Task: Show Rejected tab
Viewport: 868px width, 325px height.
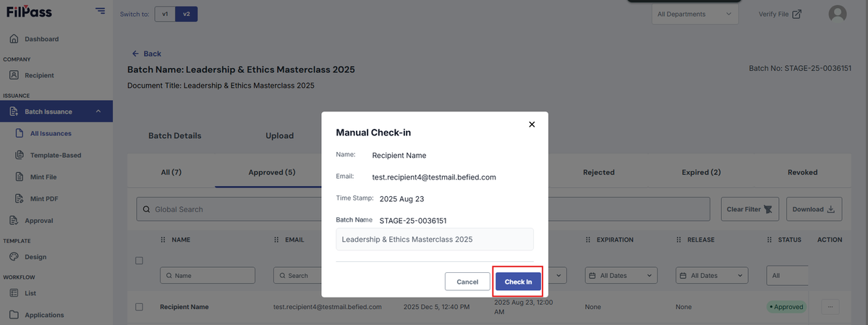Action: point(599,172)
